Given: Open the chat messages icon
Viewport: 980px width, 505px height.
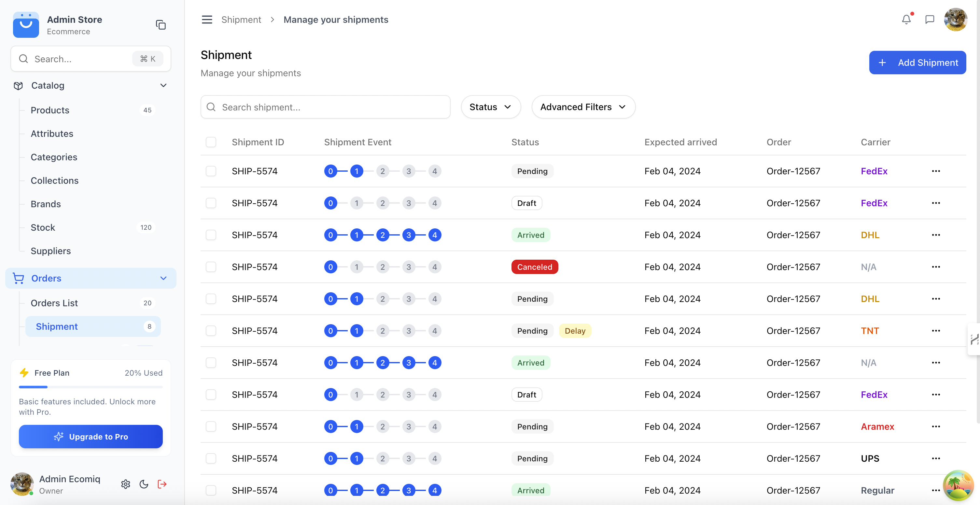Looking at the screenshot, I should click(930, 20).
